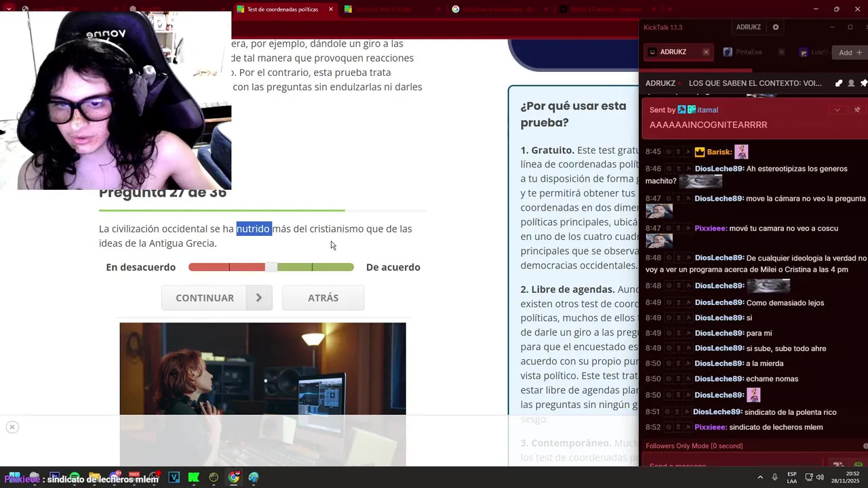This screenshot has width=868, height=488.
Task: Click the red disagree side of slider
Action: (226, 267)
